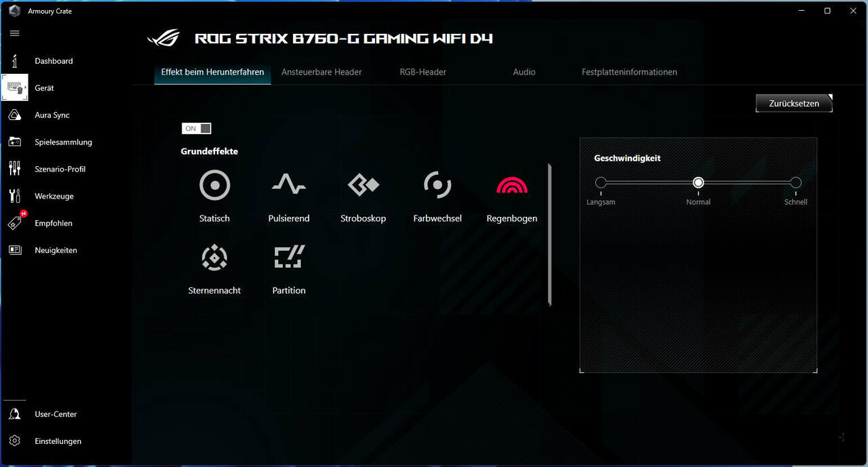Click the effects list vertical scrollbar

(x=549, y=235)
